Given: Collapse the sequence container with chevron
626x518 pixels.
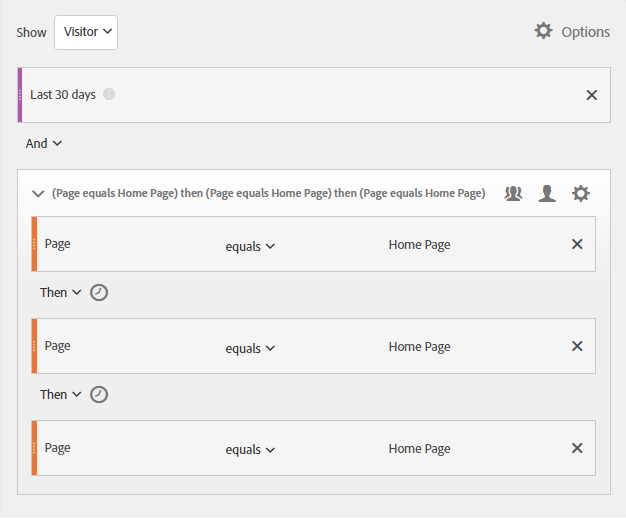Looking at the screenshot, I should 38,194.
